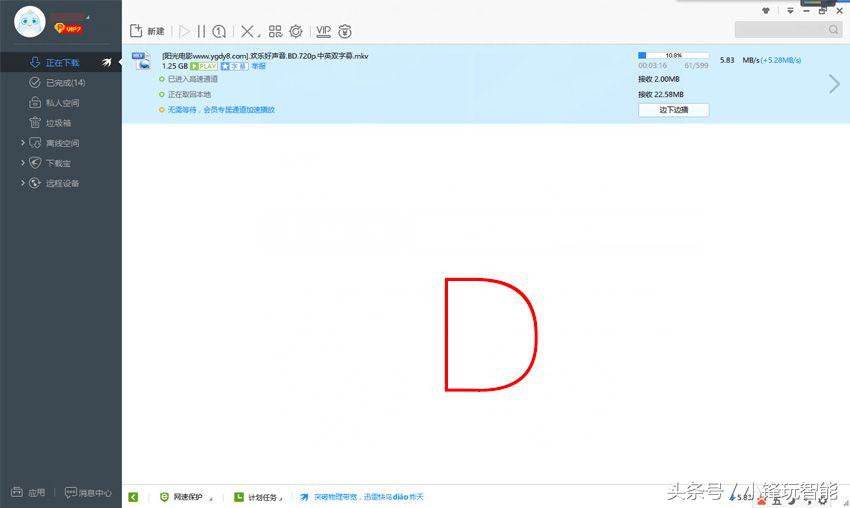The height and width of the screenshot is (508, 850).
Task: Open the settings gear icon in toolbar
Action: 295,31
